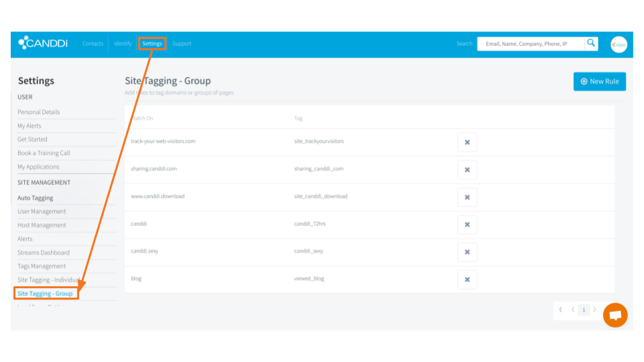Click the Match On column header
The width and height of the screenshot is (644, 362).
142,118
